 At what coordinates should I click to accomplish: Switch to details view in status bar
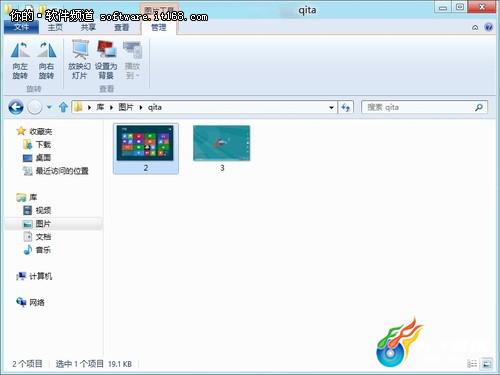click(x=472, y=364)
